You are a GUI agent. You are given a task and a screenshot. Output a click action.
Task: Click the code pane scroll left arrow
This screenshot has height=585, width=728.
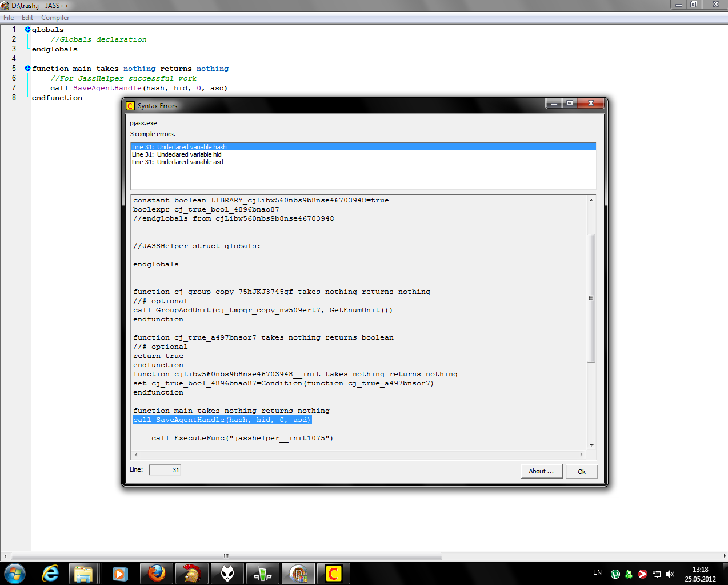point(136,455)
